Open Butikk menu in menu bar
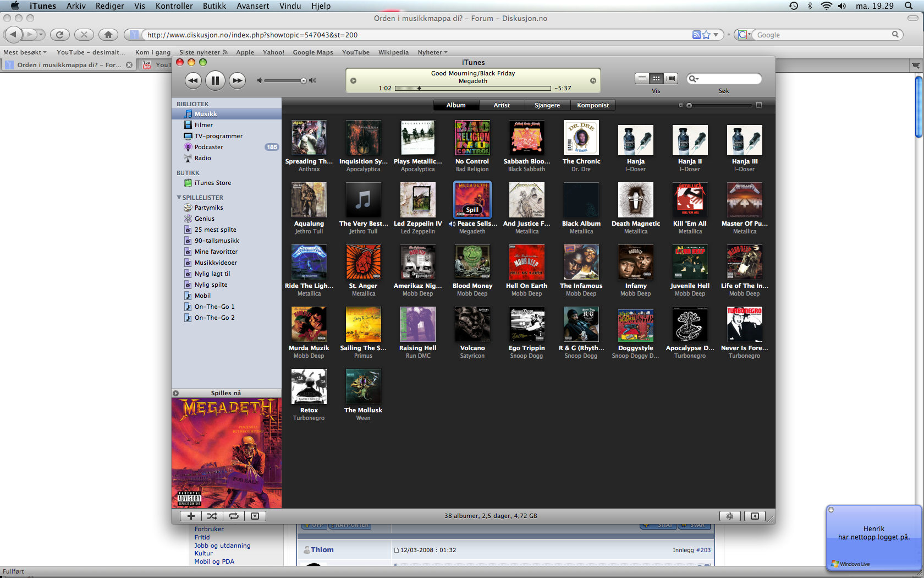Image resolution: width=924 pixels, height=578 pixels. pos(215,6)
